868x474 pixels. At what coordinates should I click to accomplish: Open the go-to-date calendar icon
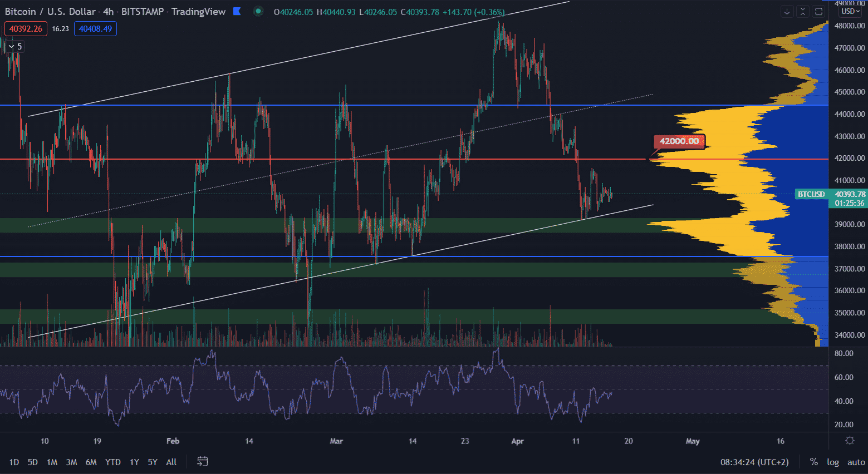point(203,462)
